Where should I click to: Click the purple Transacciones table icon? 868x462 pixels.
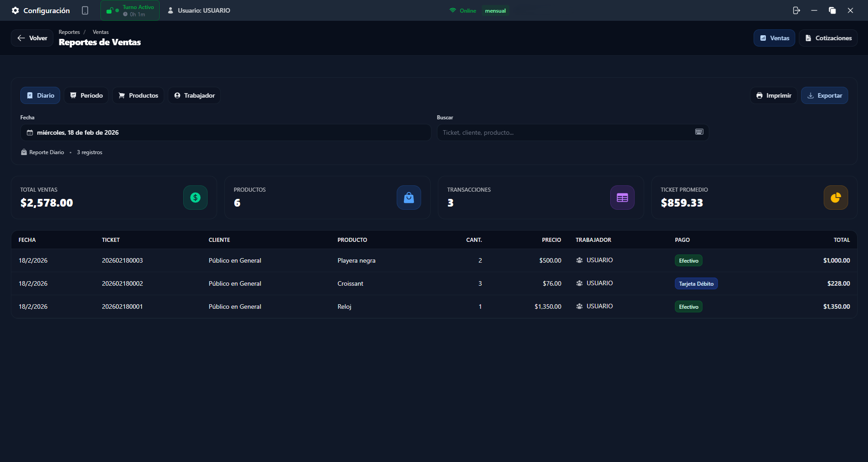tap(622, 198)
